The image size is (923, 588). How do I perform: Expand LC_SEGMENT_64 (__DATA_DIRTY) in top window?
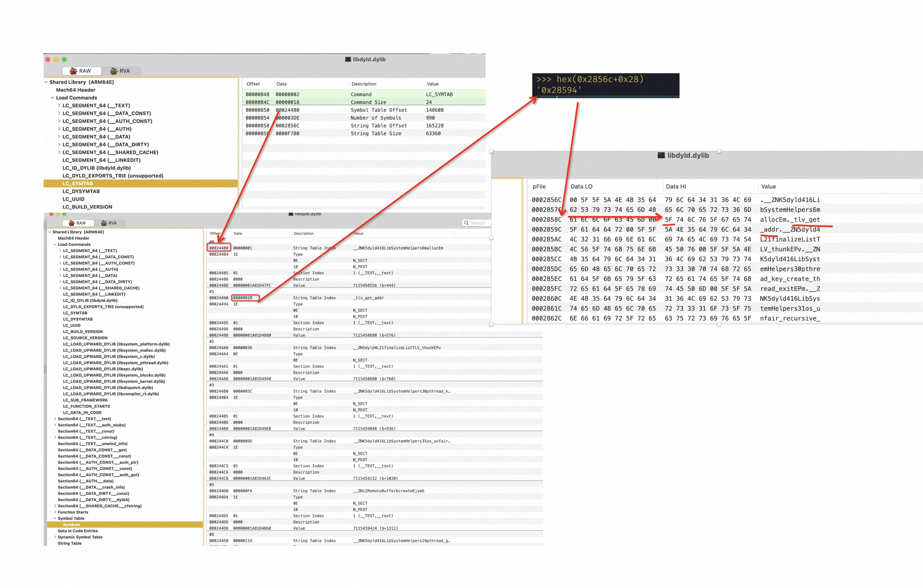tap(59, 144)
